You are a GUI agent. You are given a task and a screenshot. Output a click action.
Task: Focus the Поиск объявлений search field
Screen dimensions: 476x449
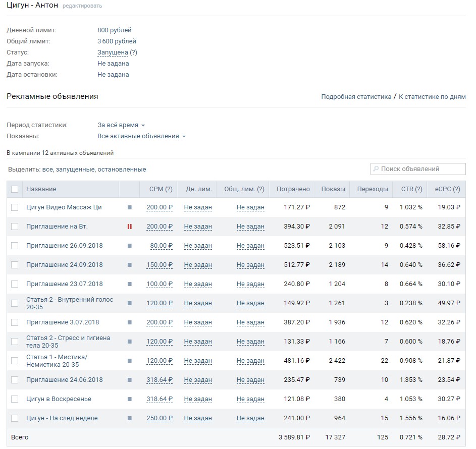pyautogui.click(x=418, y=169)
